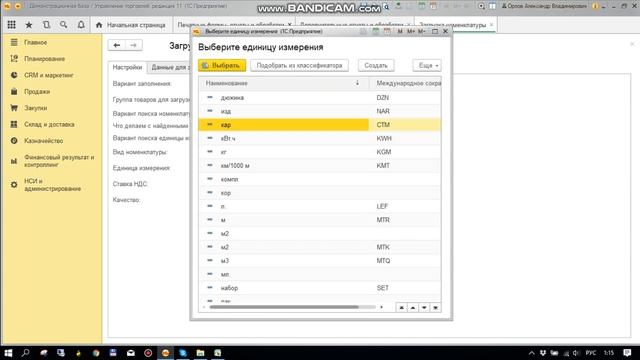Open Favorites star icon
Image resolution: width=640 pixels, height=360 pixels.
29,25
